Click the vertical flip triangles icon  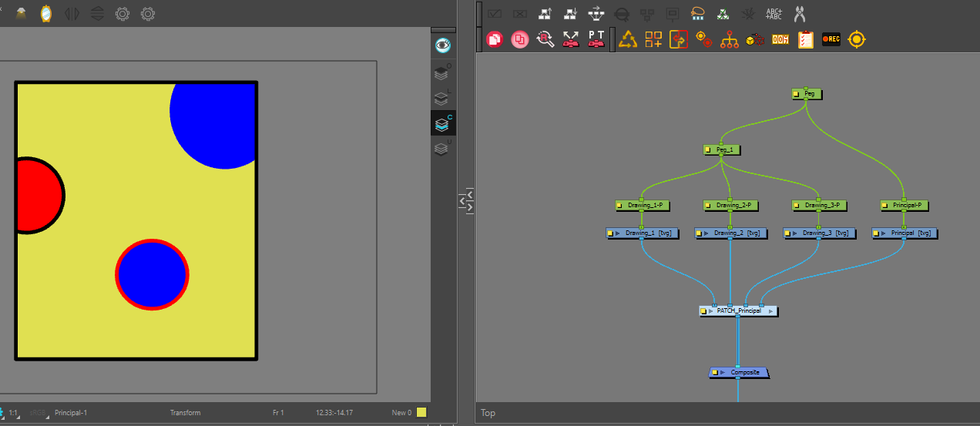coord(97,13)
